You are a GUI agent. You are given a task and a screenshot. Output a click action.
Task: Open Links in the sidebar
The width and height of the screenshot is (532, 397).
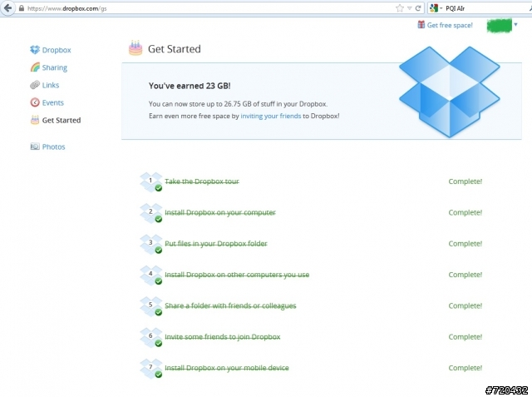pos(51,85)
